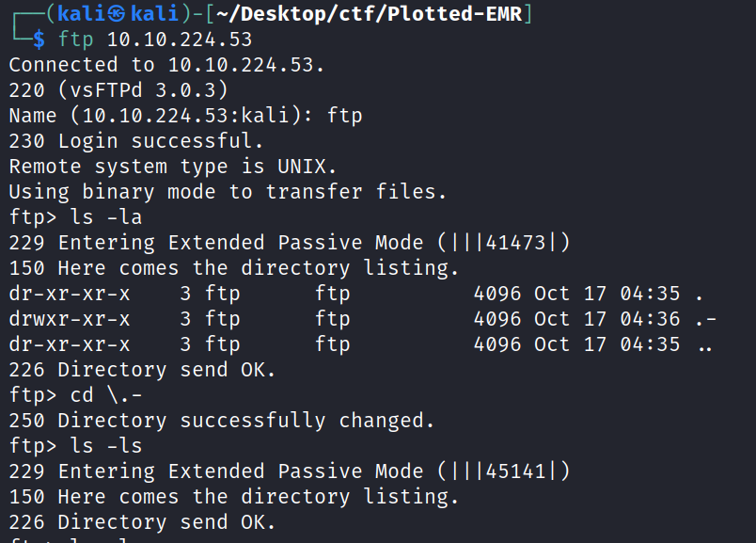Click the 'cd \.-' ftp command

(x=94, y=395)
